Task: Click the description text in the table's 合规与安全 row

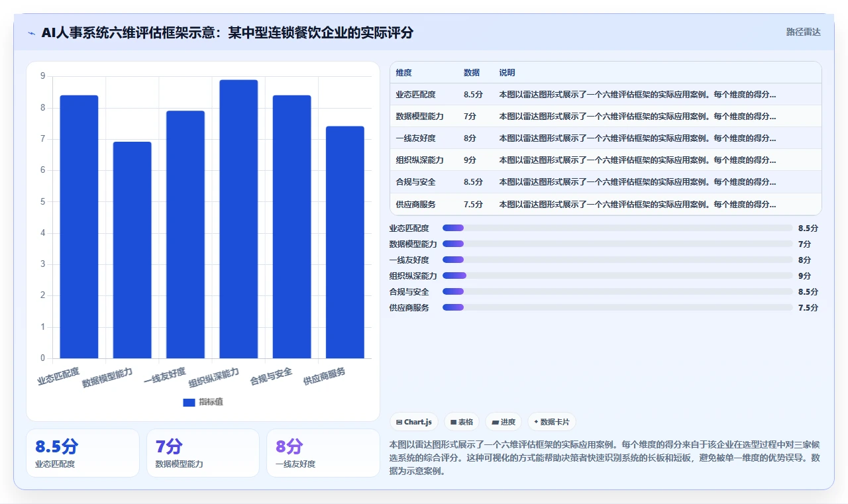Action: [x=637, y=182]
